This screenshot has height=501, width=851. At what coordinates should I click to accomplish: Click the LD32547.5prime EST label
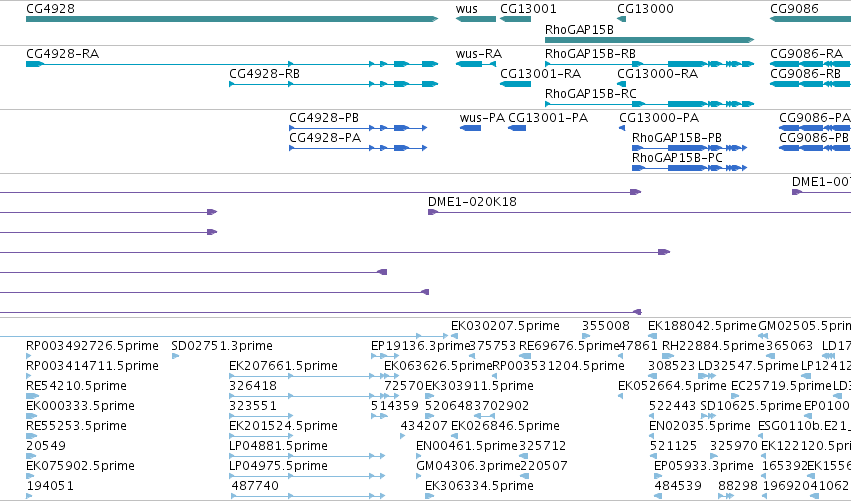pos(748,366)
